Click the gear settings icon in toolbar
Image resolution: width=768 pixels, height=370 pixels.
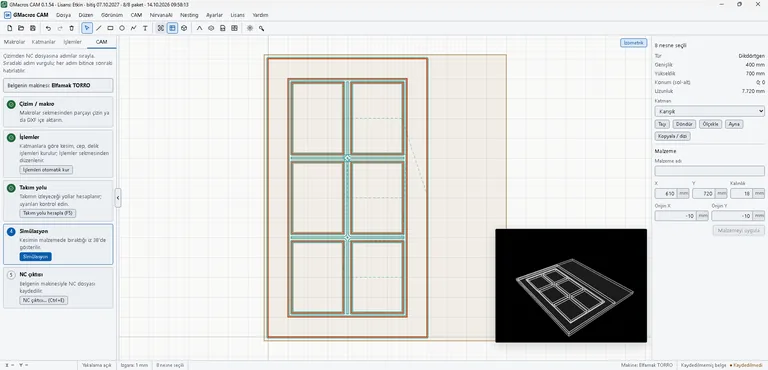[250, 28]
